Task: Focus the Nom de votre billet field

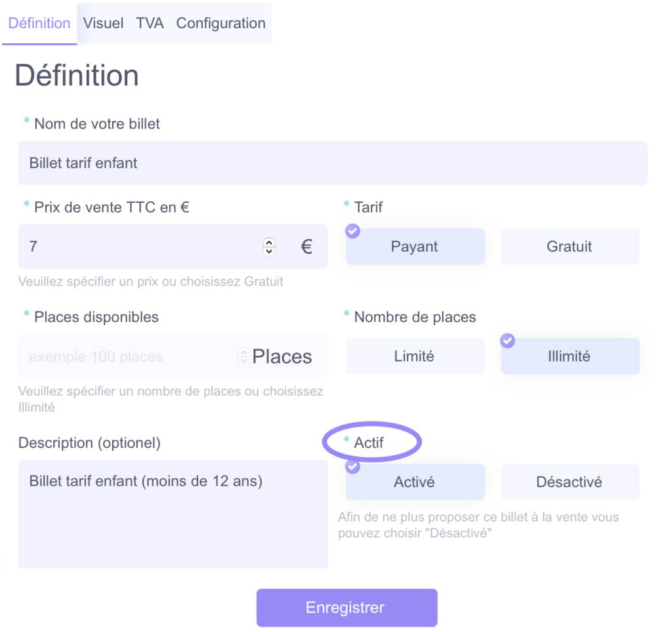Action: coord(333,163)
